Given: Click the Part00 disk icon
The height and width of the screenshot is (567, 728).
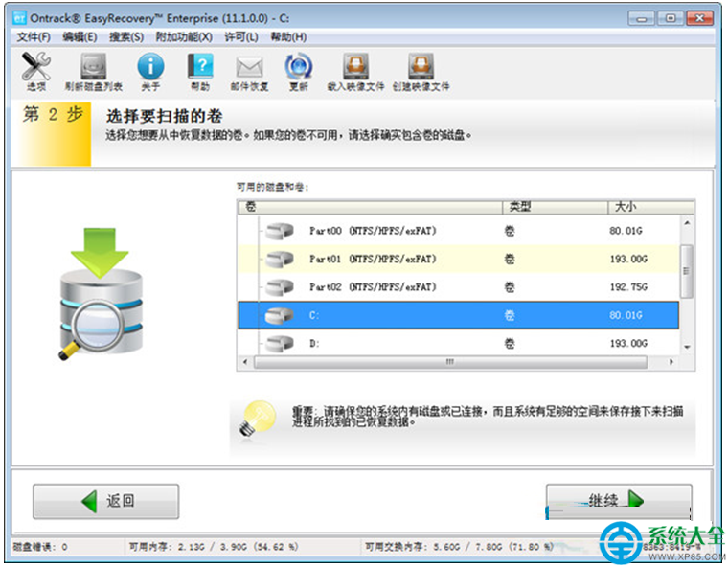Looking at the screenshot, I should [x=280, y=231].
